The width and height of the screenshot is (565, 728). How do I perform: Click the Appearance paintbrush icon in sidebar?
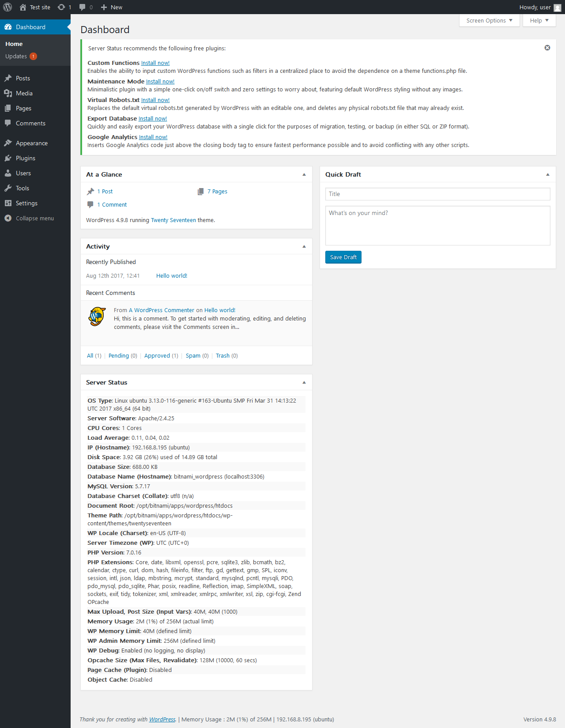pos(8,143)
